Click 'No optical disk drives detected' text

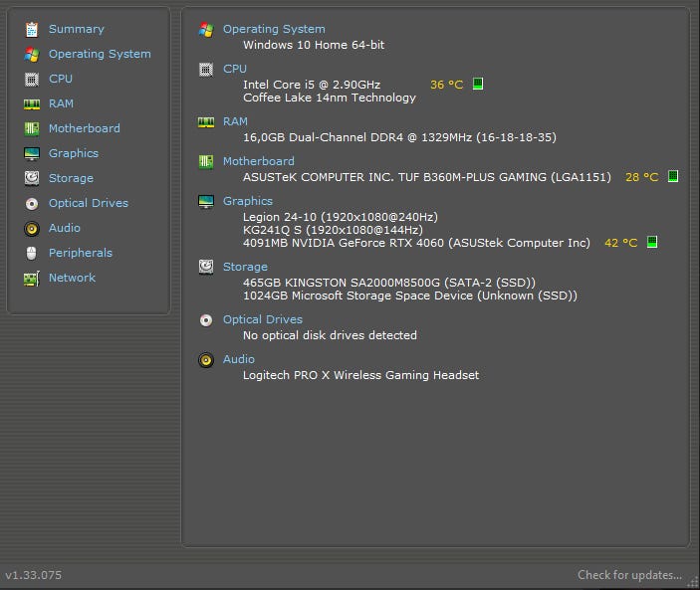pos(330,335)
